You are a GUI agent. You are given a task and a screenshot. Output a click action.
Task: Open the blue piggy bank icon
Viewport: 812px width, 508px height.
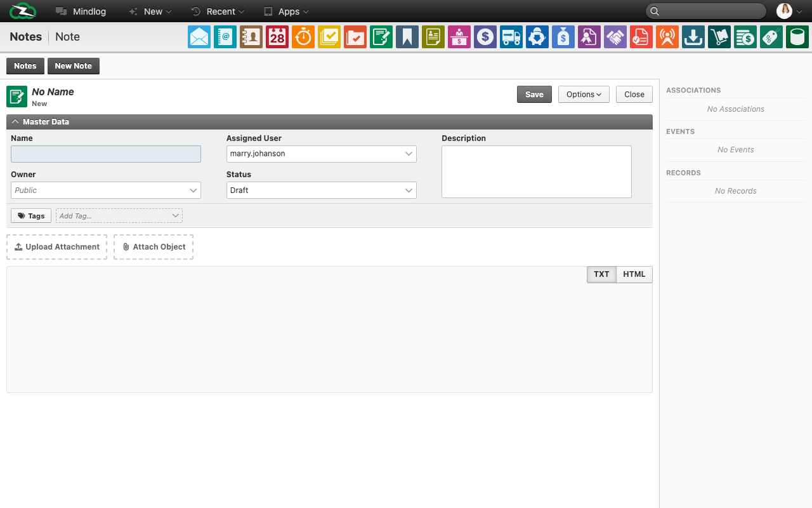pos(537,37)
